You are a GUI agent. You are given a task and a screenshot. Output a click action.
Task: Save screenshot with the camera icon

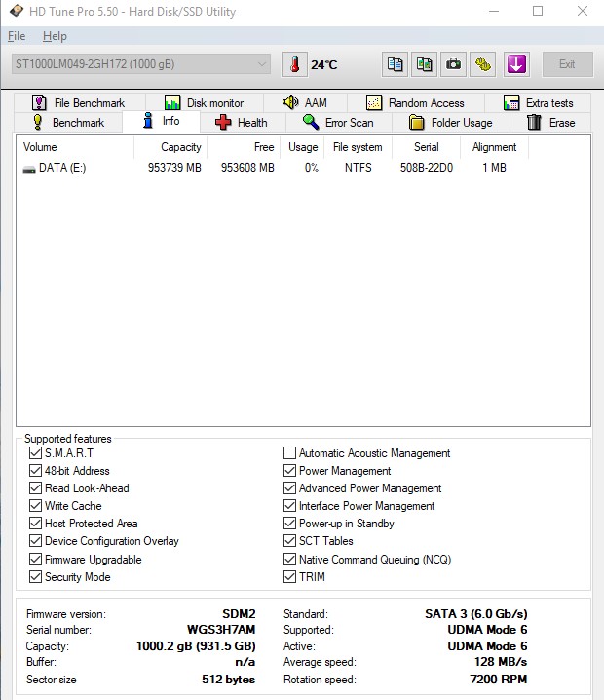click(453, 64)
